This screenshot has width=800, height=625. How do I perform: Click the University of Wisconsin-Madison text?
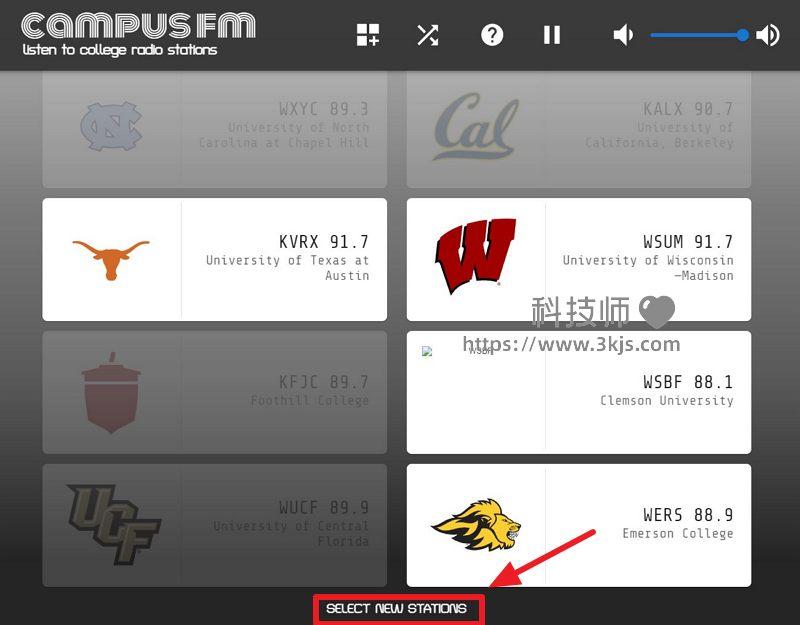tap(648, 268)
